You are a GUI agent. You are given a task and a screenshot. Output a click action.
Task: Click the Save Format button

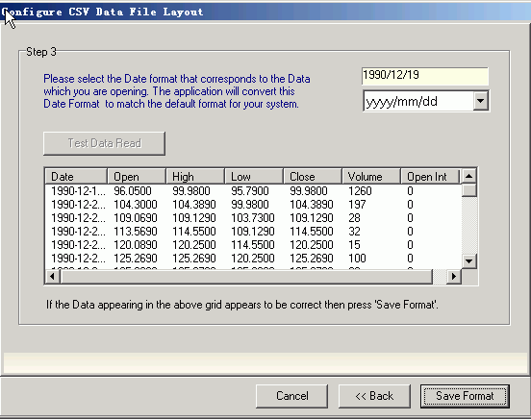tap(465, 396)
